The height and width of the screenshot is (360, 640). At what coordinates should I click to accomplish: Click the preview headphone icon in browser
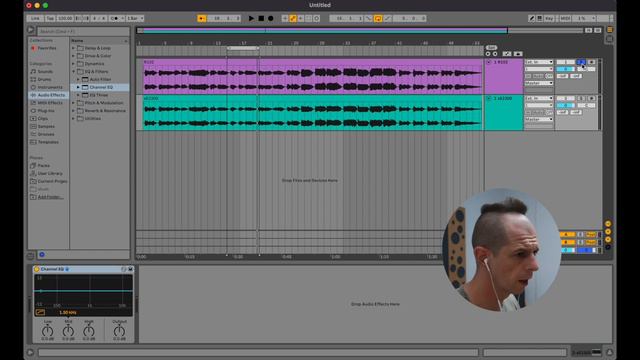coord(42,255)
